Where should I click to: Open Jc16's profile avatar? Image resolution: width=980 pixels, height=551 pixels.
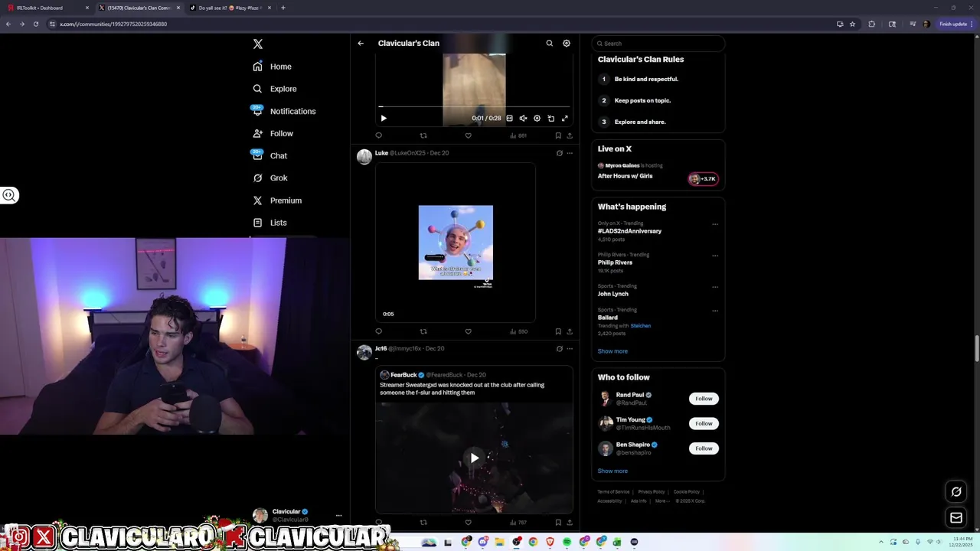pyautogui.click(x=364, y=352)
